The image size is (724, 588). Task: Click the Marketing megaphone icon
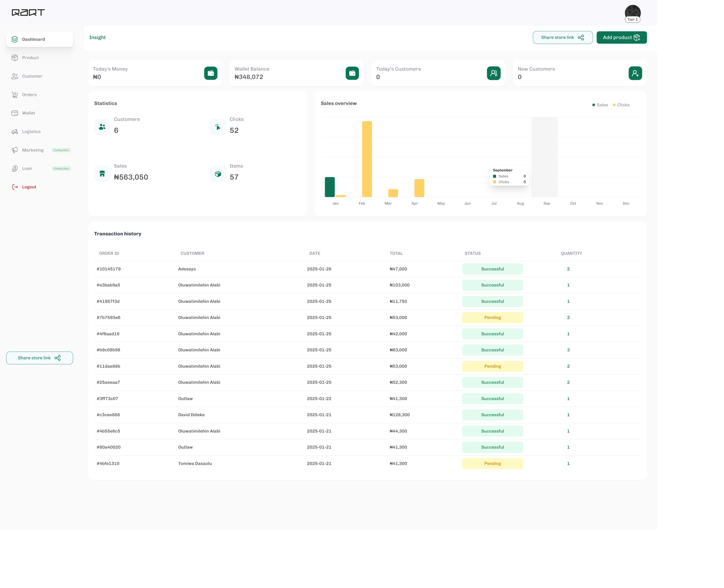pos(15,150)
